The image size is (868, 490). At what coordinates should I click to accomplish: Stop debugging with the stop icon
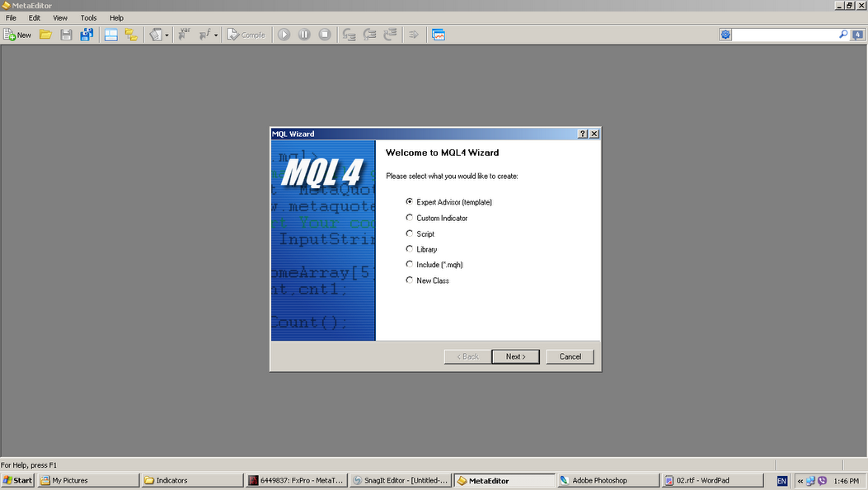[325, 35]
